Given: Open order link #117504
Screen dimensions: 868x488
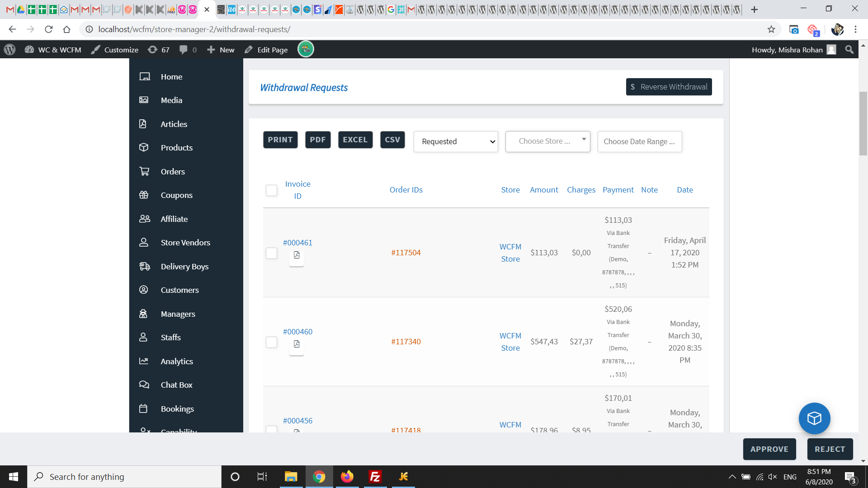Looking at the screenshot, I should (406, 253).
